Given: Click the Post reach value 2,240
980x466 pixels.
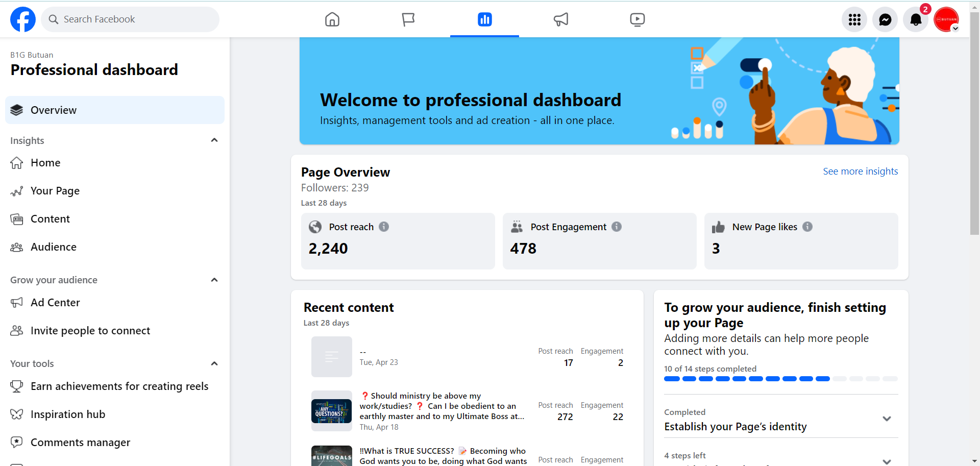Looking at the screenshot, I should tap(328, 249).
